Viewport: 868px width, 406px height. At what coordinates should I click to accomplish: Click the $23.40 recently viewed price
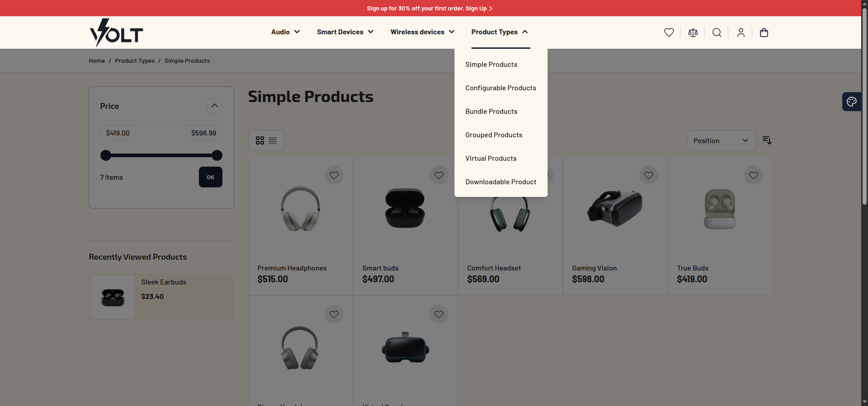point(152,297)
